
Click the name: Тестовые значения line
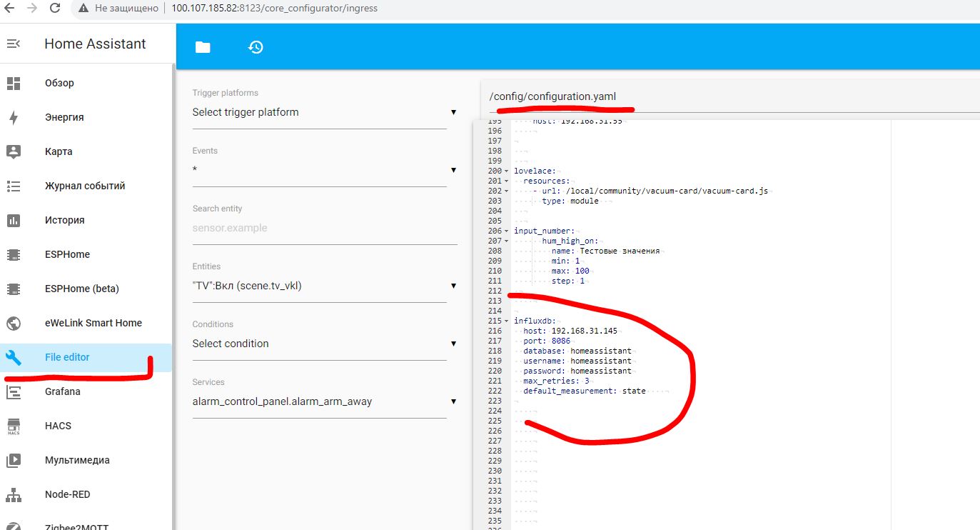click(x=605, y=251)
